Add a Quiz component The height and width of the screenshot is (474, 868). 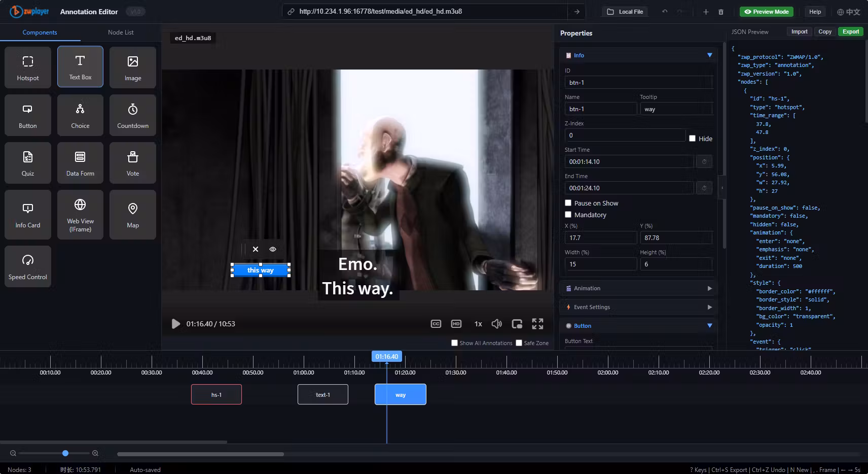click(x=28, y=163)
